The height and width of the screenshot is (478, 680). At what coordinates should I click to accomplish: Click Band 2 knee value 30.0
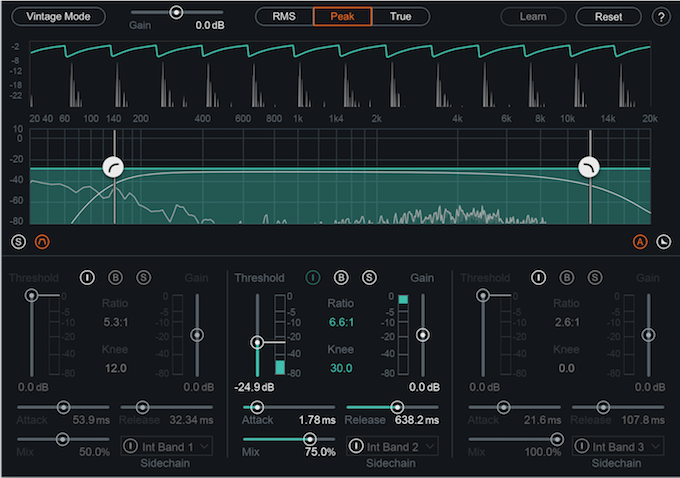[341, 368]
